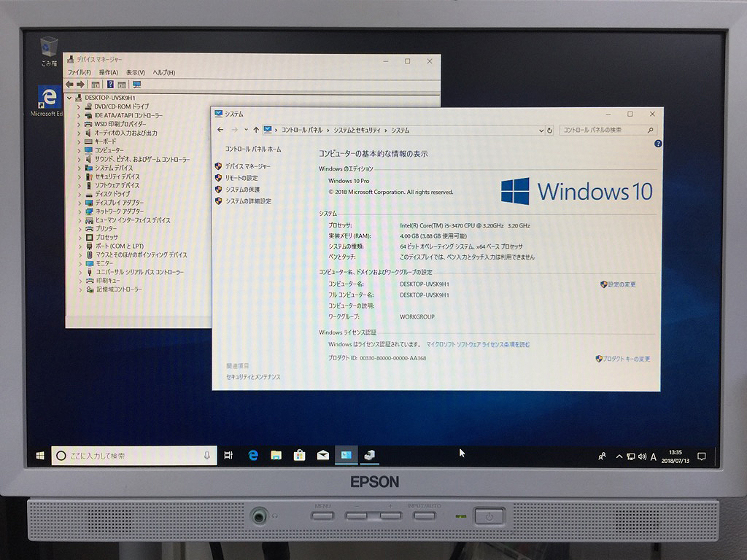Open network icon in system tray
This screenshot has height=560, width=747.
[x=631, y=456]
